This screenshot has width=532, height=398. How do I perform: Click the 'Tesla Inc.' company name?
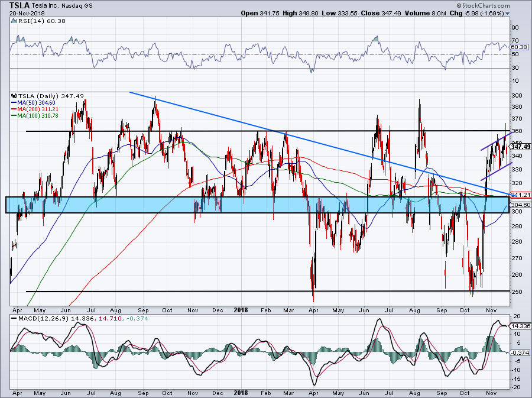(x=46, y=5)
